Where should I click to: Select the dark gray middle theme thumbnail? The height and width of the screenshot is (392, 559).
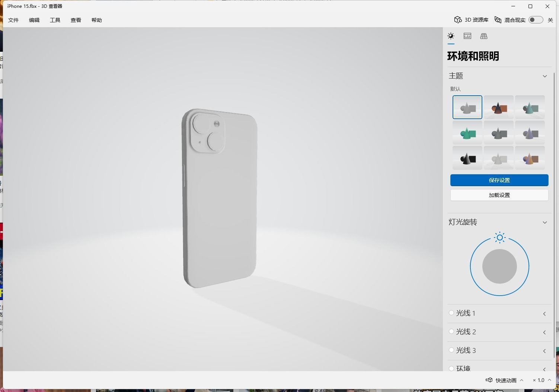pos(499,133)
